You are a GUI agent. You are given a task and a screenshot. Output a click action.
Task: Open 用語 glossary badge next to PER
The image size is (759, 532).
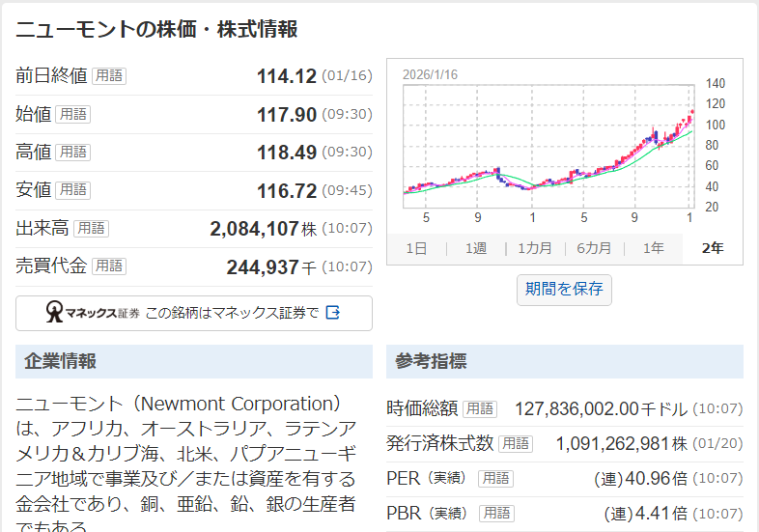[495, 478]
